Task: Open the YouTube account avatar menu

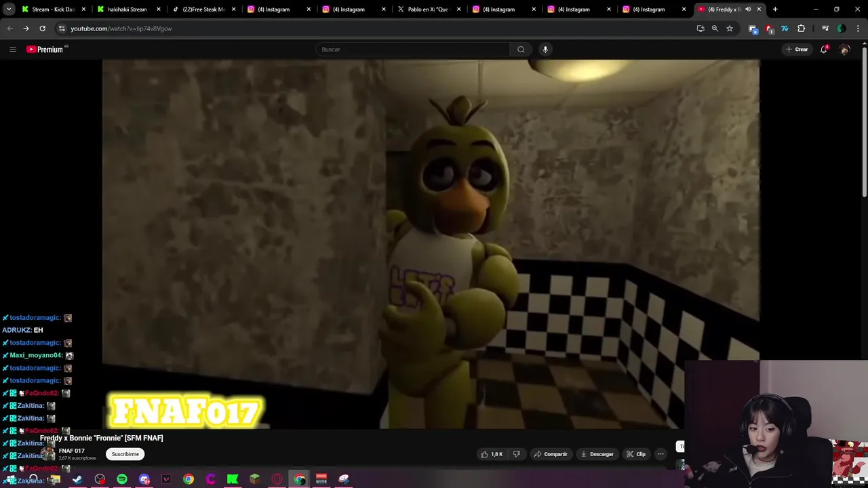Action: tap(844, 49)
